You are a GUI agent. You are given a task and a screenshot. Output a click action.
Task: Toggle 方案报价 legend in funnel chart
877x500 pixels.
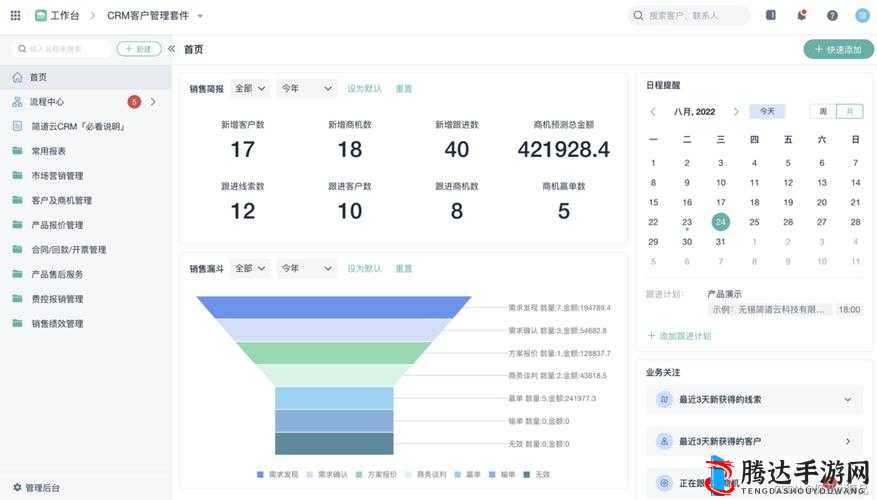(376, 474)
